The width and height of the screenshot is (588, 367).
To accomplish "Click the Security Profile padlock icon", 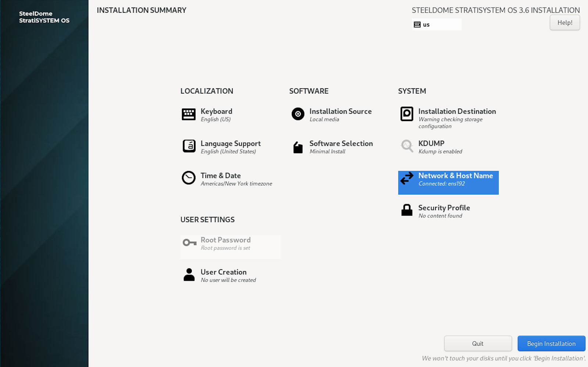I will tap(406, 210).
